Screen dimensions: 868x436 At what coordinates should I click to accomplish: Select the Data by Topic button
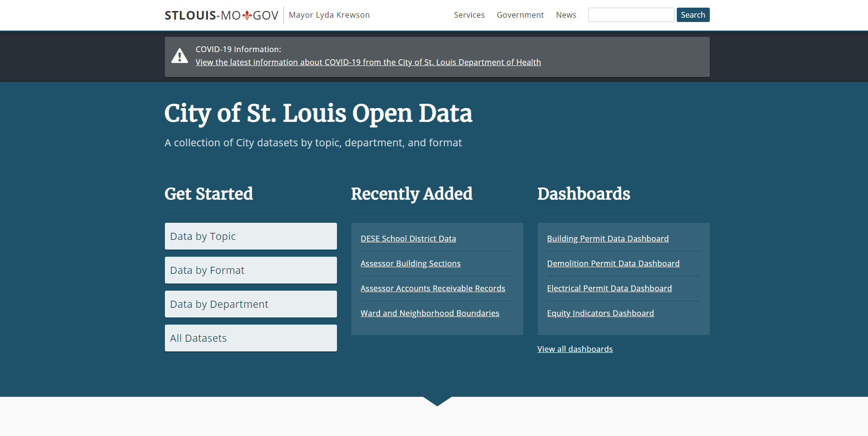250,236
